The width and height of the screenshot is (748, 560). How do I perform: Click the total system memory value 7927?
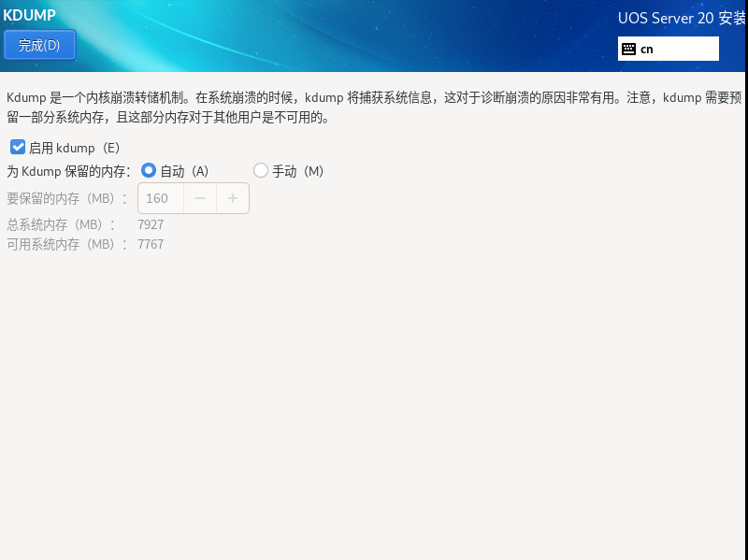click(151, 224)
